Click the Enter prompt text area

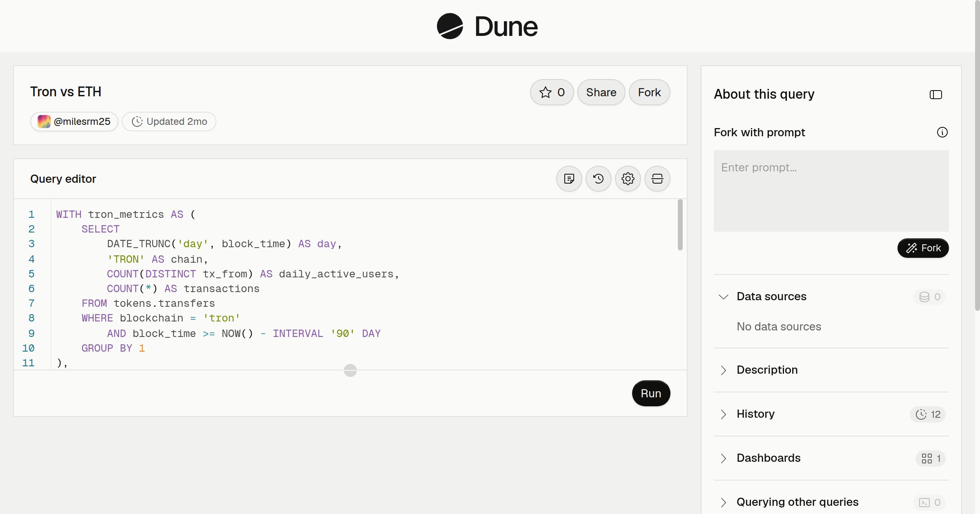(831, 191)
